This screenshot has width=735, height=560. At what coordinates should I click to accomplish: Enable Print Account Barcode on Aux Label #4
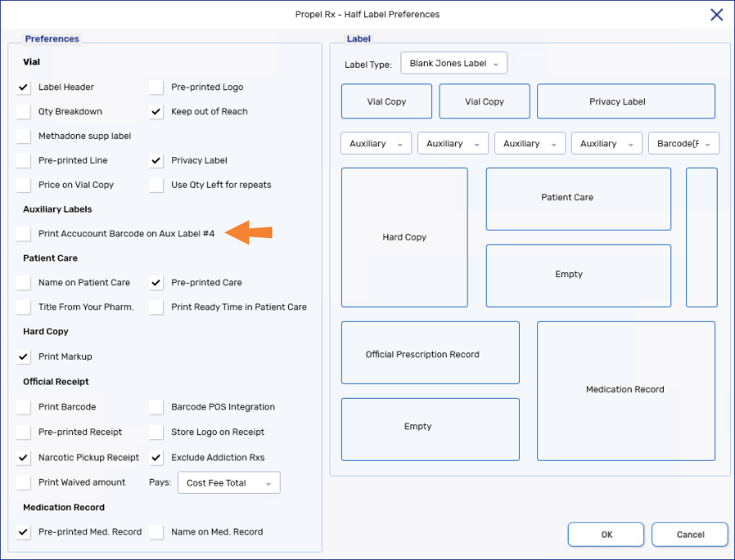(23, 234)
